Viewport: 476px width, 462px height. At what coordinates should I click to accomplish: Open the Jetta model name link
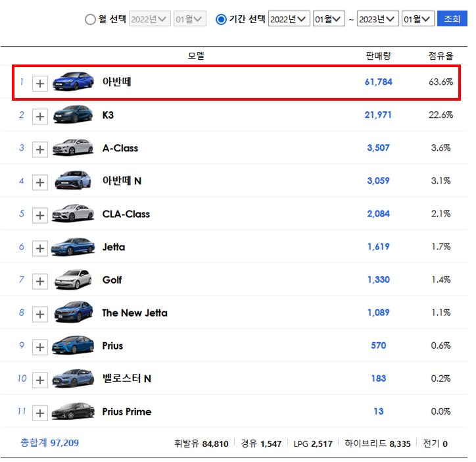point(114,247)
